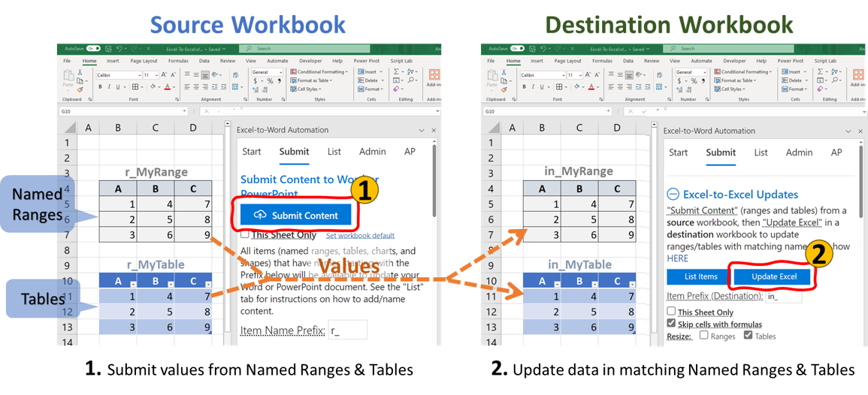
Task: Switch to Admin tab in Source pane
Action: click(373, 152)
